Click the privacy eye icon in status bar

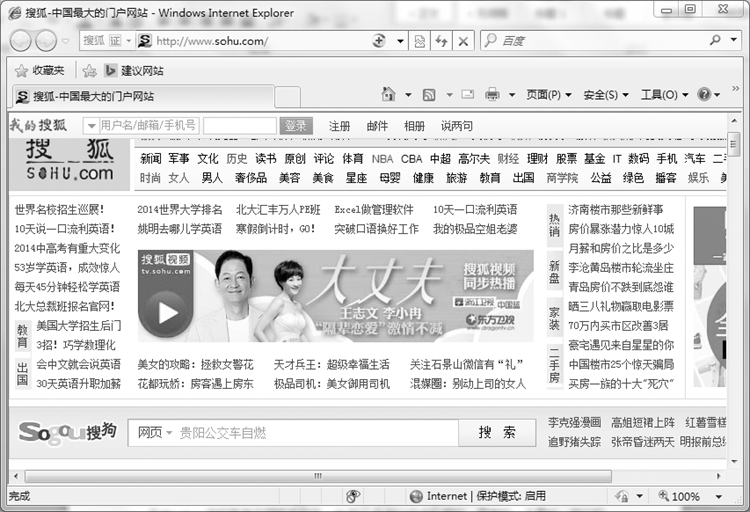coord(353,496)
